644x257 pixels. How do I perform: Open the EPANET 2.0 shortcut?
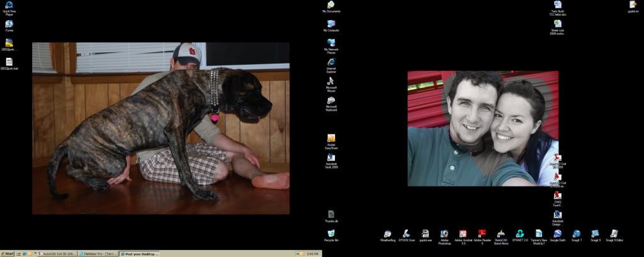point(519,236)
